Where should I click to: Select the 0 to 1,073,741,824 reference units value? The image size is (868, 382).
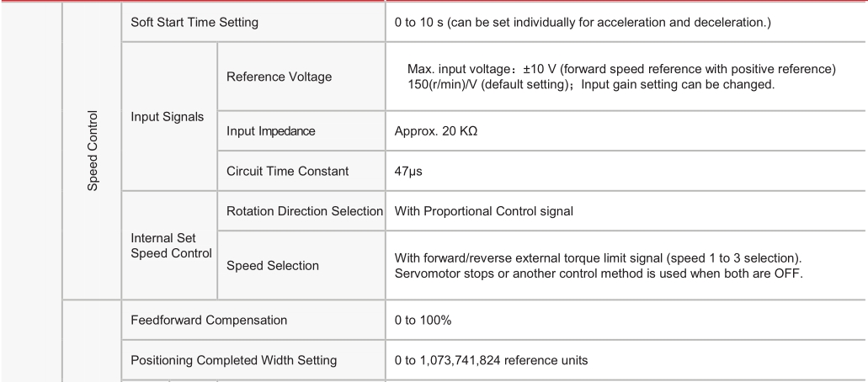tap(491, 360)
